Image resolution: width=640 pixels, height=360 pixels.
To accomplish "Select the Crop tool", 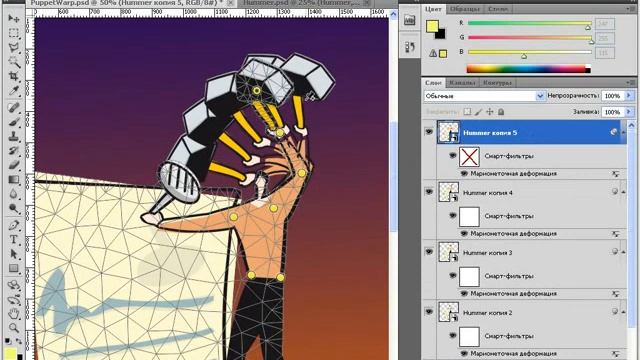I will click(x=13, y=76).
